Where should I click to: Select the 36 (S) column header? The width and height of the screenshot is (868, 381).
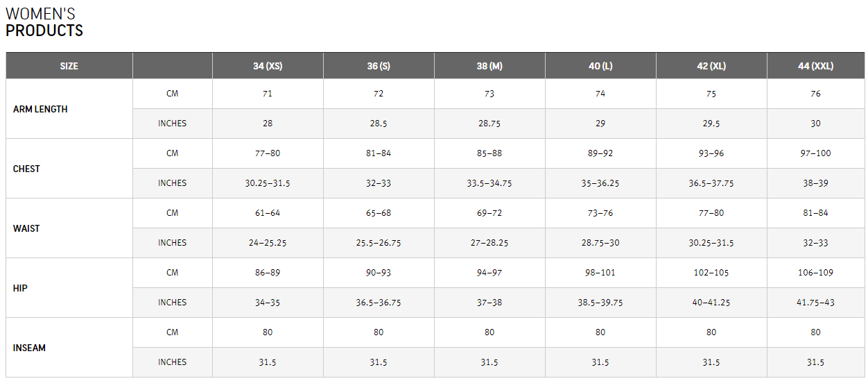[x=379, y=67]
